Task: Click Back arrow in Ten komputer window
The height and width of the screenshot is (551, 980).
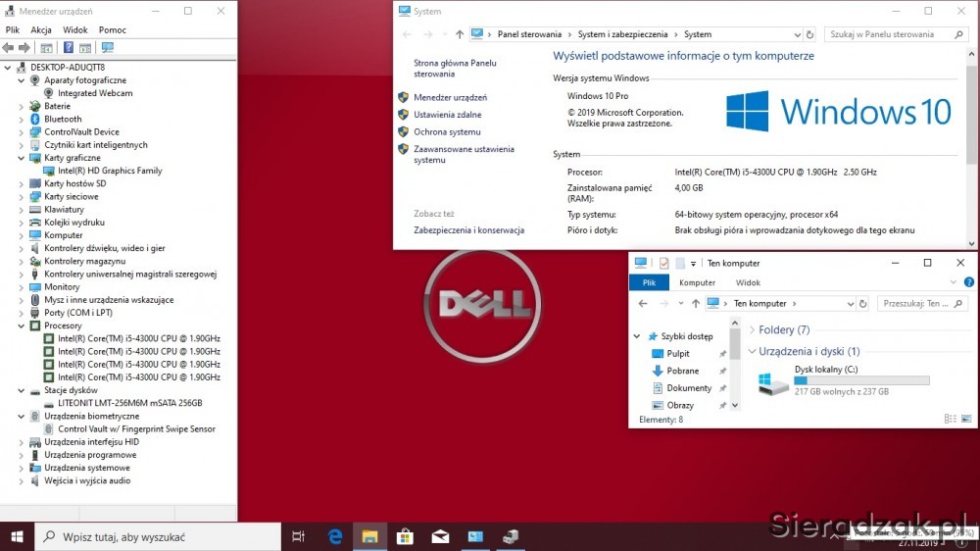Action: (x=643, y=303)
